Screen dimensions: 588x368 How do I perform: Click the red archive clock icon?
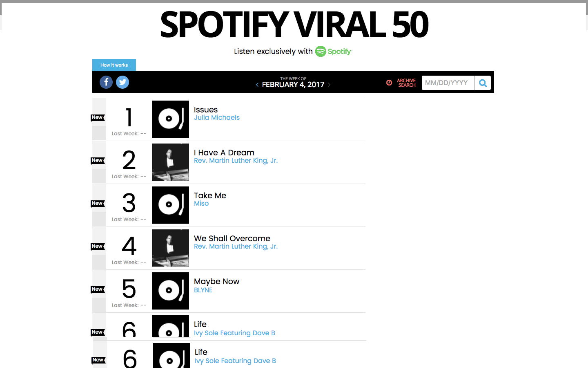389,83
